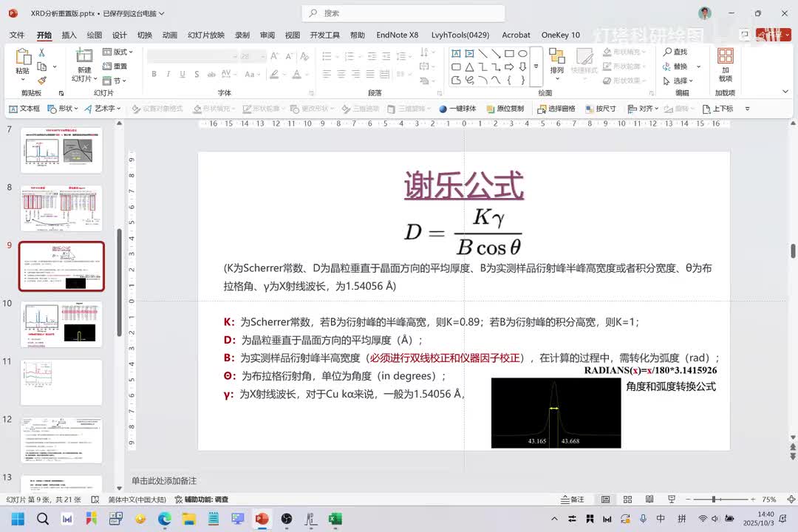This screenshot has width=798, height=532.
Task: Click the 文本框 text box tool
Action: [x=24, y=109]
